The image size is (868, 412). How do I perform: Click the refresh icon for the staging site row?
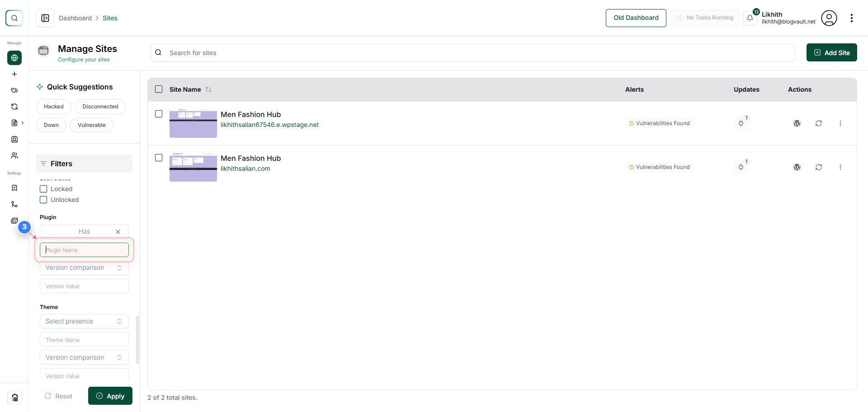pos(819,123)
